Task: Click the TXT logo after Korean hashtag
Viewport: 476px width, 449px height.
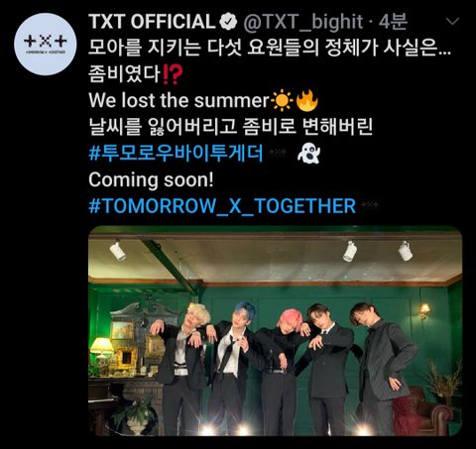Action: [x=278, y=153]
